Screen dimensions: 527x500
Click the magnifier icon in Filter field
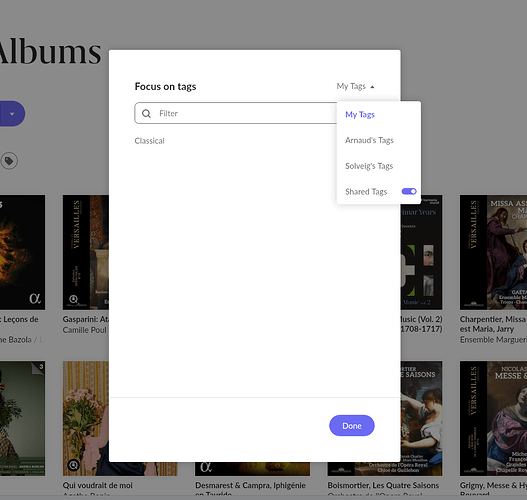pos(146,114)
